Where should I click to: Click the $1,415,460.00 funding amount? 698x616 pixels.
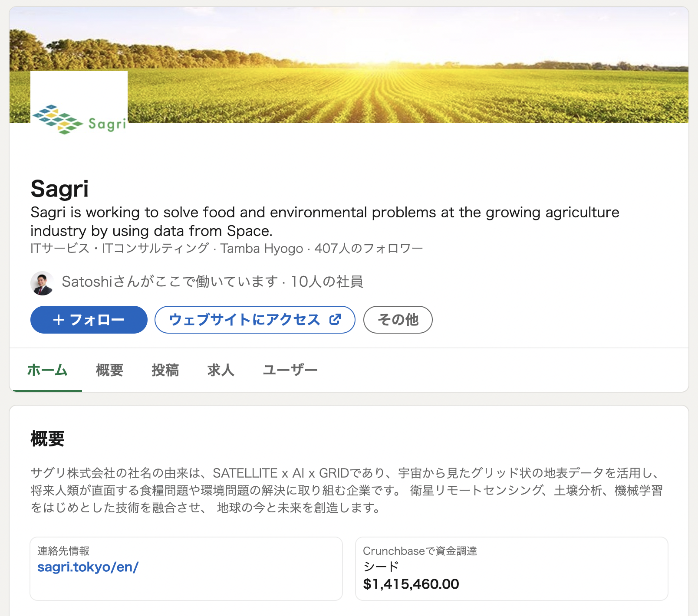411,584
